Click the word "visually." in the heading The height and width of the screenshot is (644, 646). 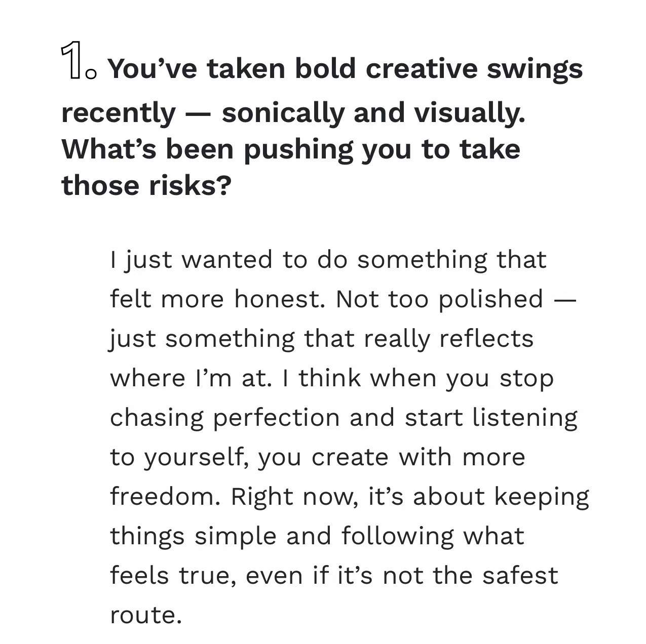(470, 112)
